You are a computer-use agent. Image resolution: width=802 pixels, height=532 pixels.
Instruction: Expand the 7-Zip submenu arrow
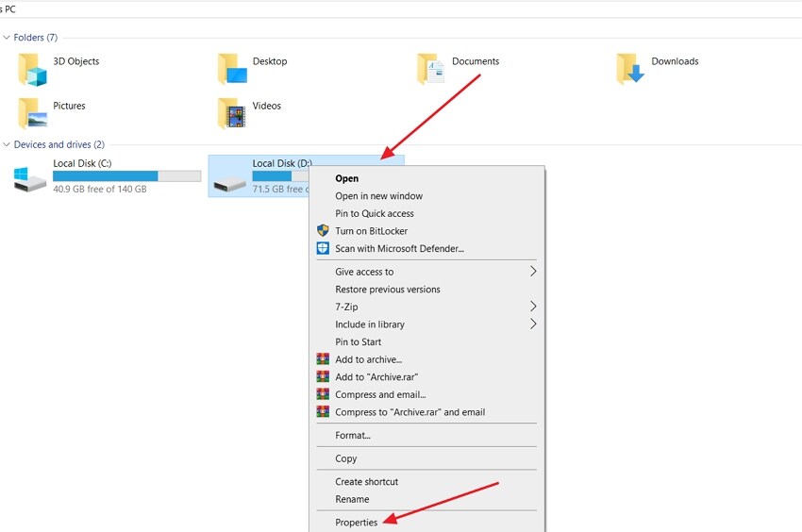tap(533, 307)
